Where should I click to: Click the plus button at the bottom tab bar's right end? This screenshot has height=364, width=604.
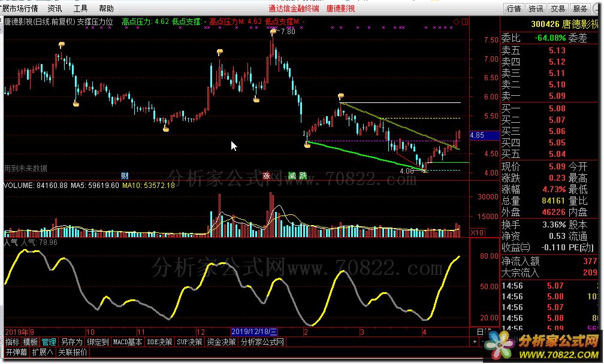[475, 342]
